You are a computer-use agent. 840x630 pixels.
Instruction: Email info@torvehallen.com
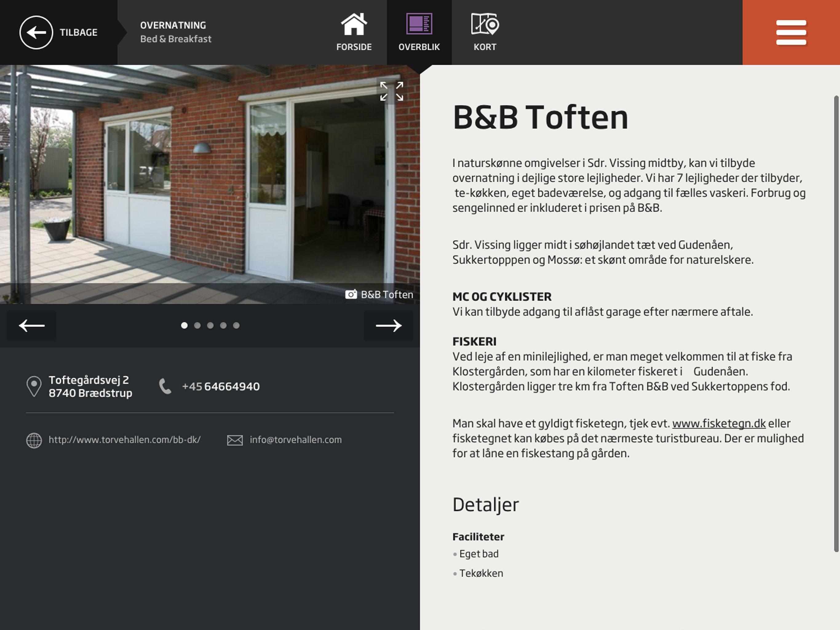pos(295,440)
